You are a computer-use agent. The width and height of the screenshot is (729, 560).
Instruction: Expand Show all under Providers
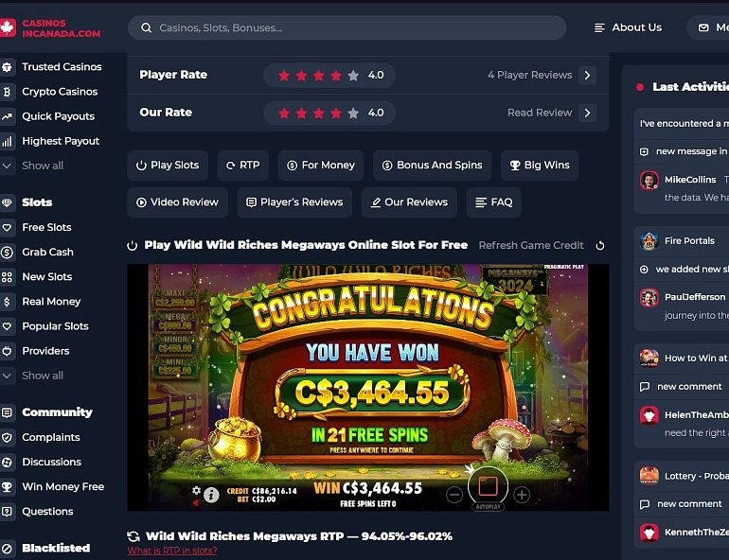point(43,376)
